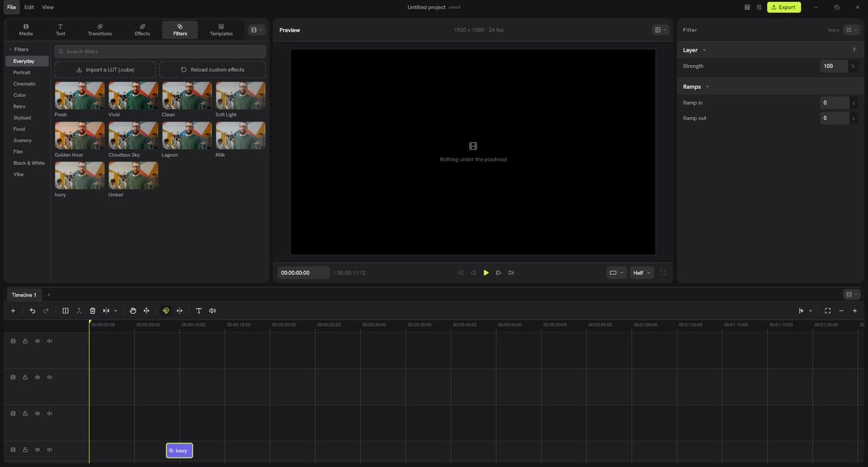This screenshot has height=467, width=868.
Task: Click Reload custom effects
Action: point(212,70)
